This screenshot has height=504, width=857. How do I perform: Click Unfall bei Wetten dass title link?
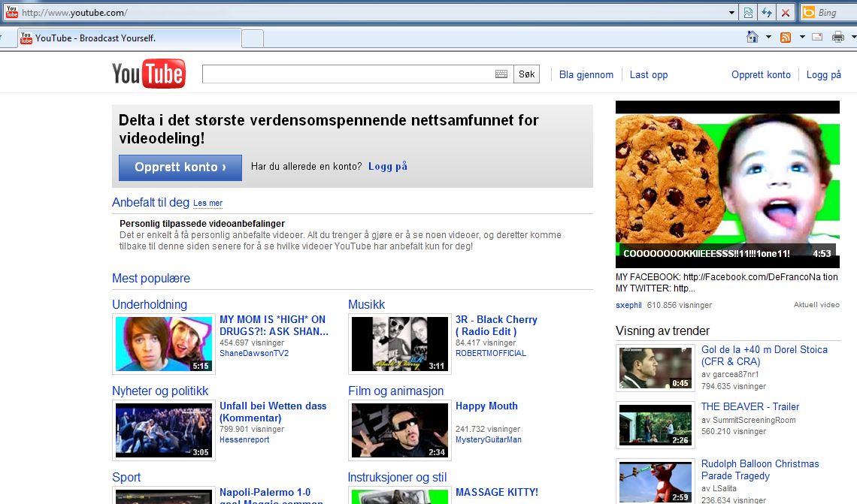click(x=273, y=412)
